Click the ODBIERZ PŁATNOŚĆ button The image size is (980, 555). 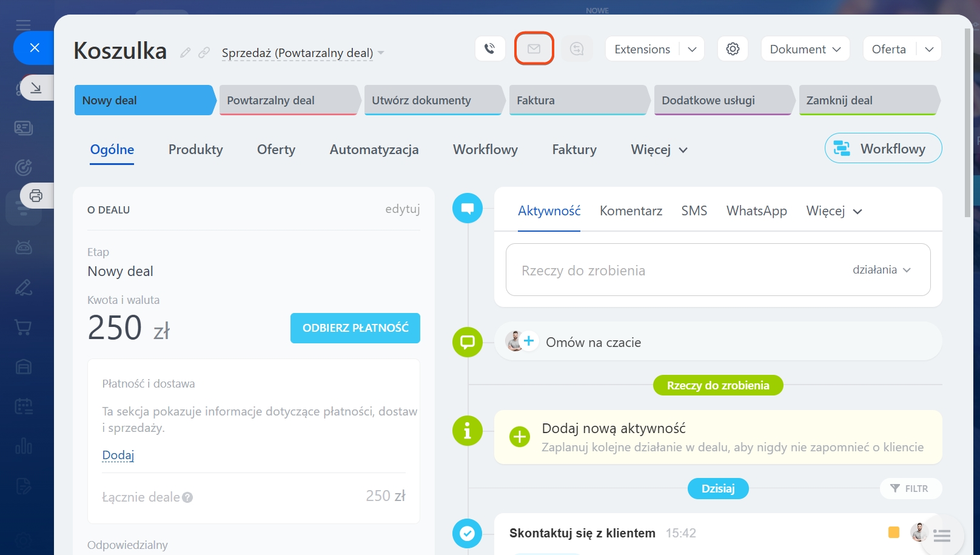click(x=355, y=328)
